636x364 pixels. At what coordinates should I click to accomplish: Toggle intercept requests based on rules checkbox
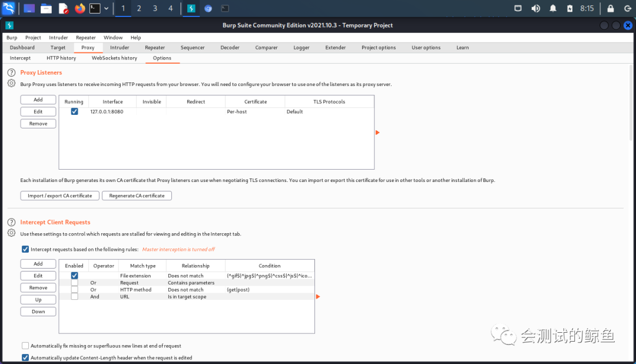click(25, 249)
